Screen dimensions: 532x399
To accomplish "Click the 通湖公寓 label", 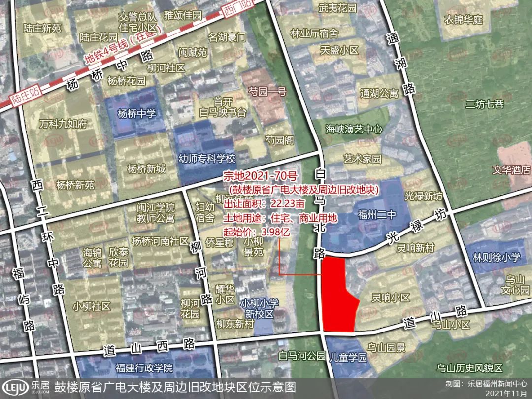I will 379,93.
